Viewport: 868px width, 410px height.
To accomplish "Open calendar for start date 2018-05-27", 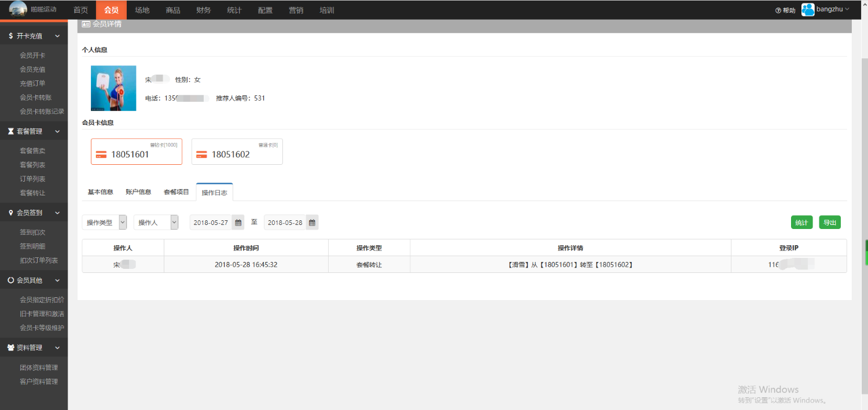I will coord(238,223).
